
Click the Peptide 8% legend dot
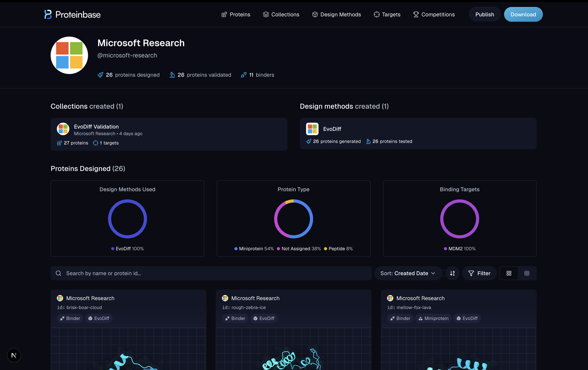coord(326,249)
